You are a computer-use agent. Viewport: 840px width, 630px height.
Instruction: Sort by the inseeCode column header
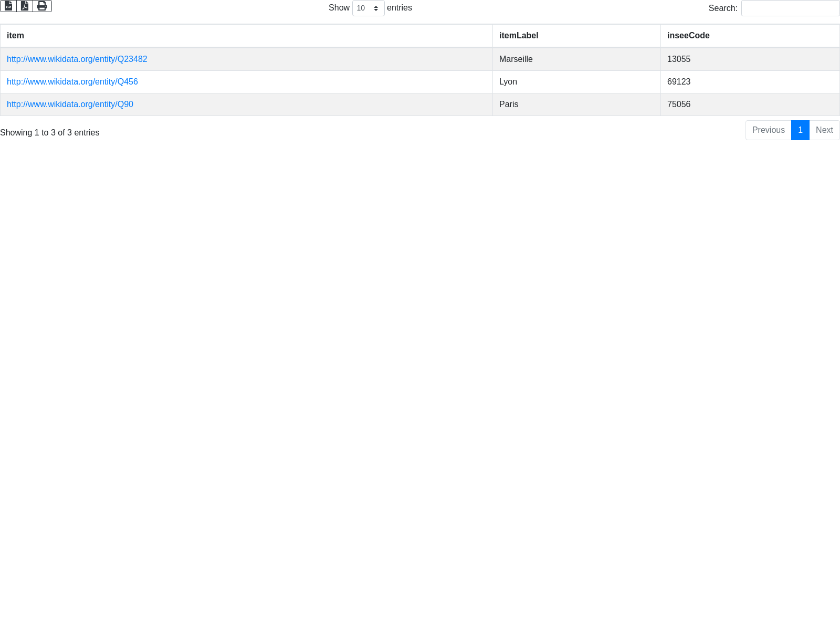(x=688, y=36)
